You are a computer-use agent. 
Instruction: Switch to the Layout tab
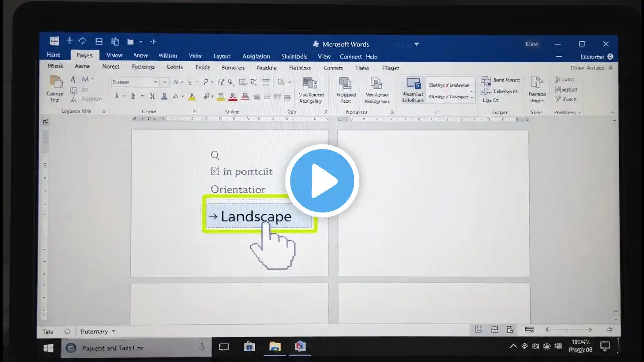222,56
